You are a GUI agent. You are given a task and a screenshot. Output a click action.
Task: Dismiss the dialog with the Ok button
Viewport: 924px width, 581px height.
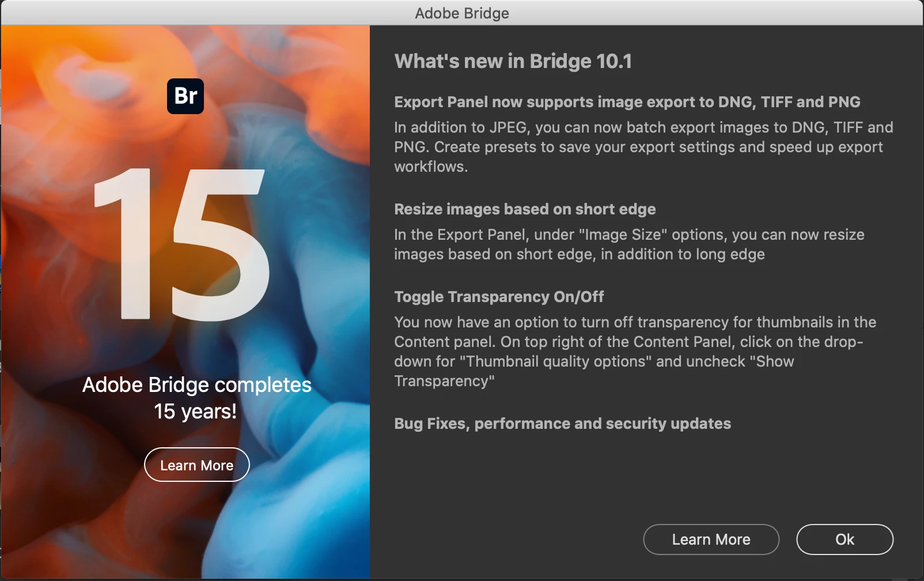tap(845, 539)
